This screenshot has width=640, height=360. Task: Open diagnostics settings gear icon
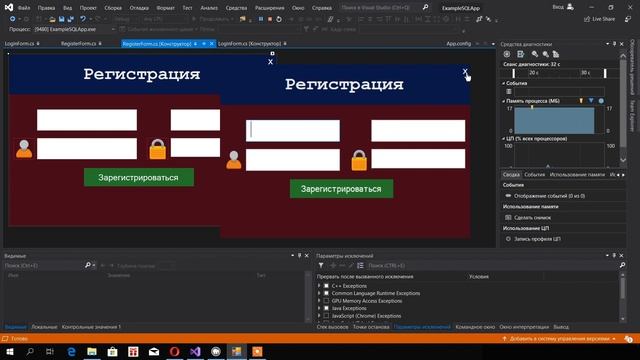[507, 54]
